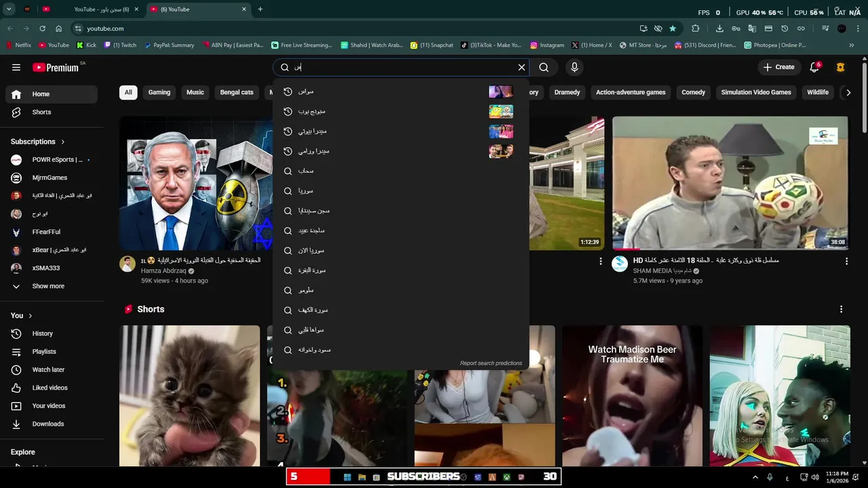
Task: Open a new Chrome tab
Action: pyautogui.click(x=260, y=9)
